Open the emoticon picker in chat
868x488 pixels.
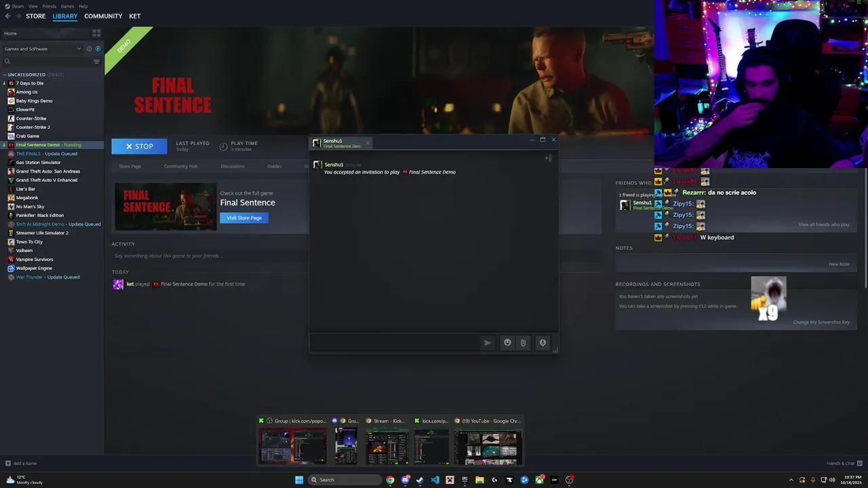coord(507,343)
